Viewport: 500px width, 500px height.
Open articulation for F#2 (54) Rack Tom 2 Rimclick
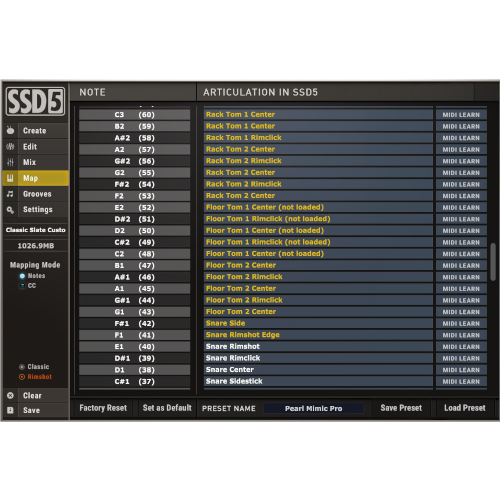click(318, 184)
